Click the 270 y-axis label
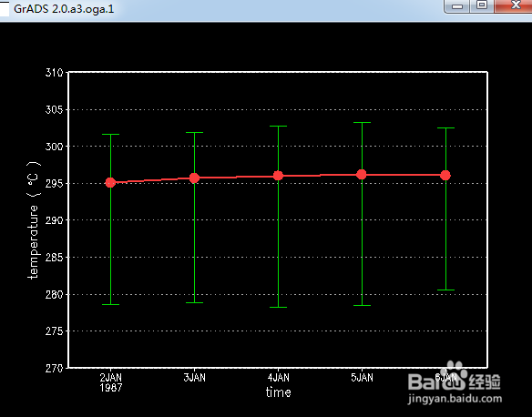The height and width of the screenshot is (417, 532). (55, 368)
